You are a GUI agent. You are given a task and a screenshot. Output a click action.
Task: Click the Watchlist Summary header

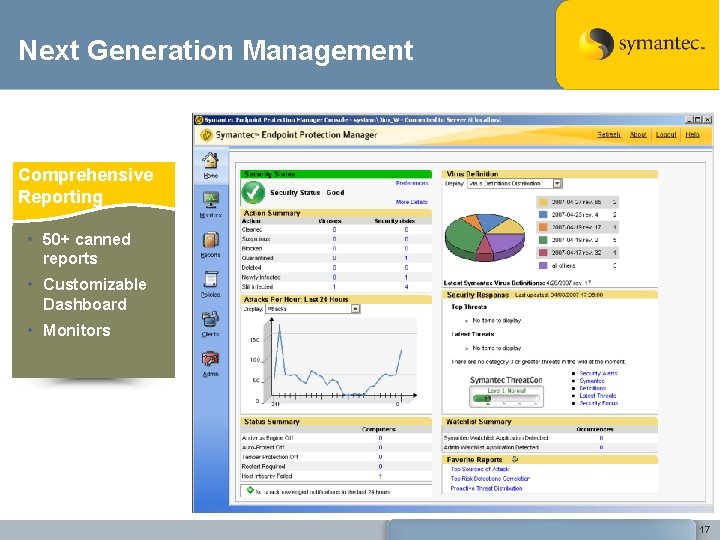click(x=550, y=422)
